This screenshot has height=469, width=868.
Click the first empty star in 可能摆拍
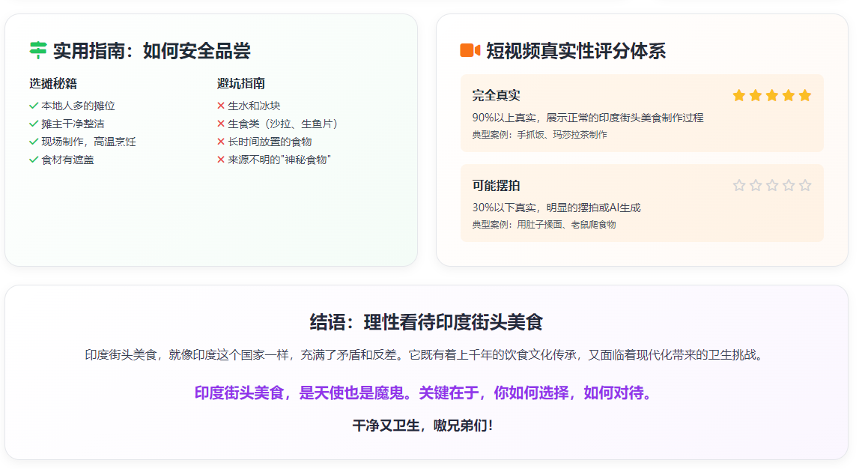coord(739,185)
